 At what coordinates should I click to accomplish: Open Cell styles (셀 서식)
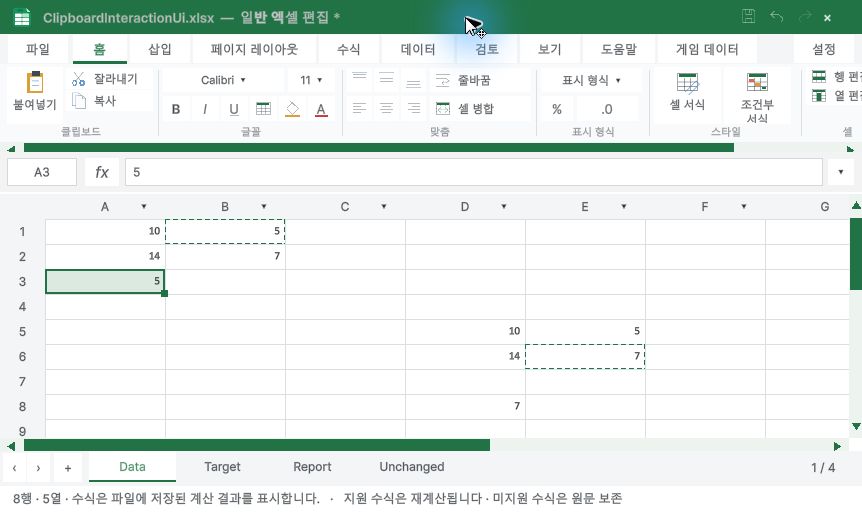pos(687,92)
